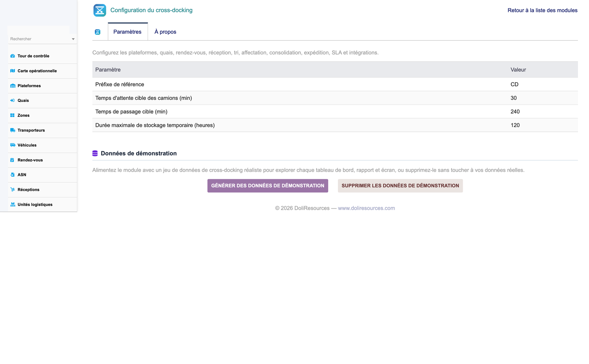The width and height of the screenshot is (589, 364).
Task: Click the Configuration du cross-docking title
Action: point(151,10)
